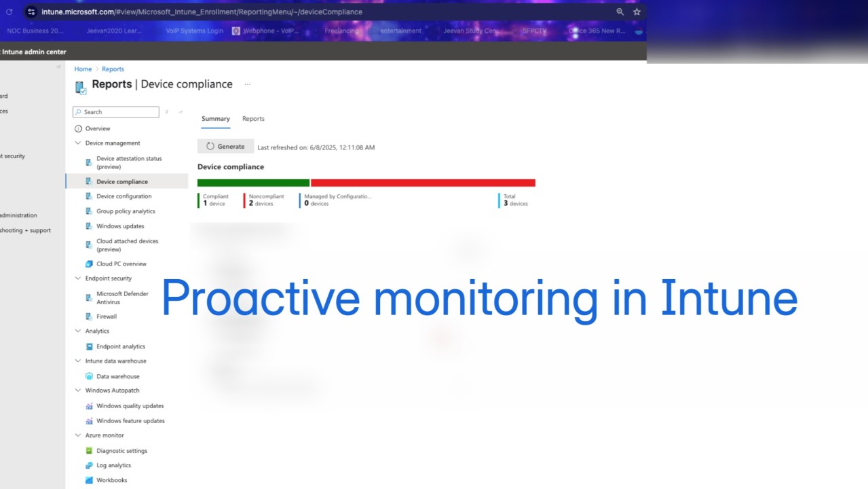Go to Home breadcrumb link
The height and width of the screenshot is (489, 868).
coord(83,69)
